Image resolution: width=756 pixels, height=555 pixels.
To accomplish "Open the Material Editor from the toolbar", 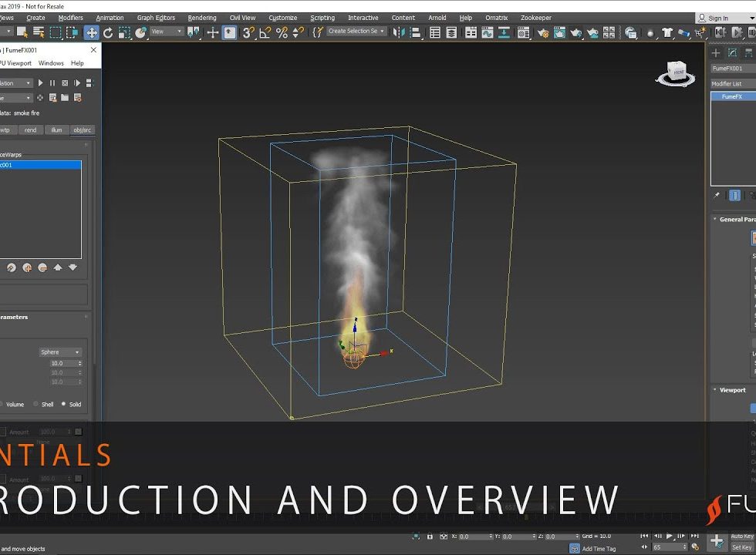I will pos(650,32).
